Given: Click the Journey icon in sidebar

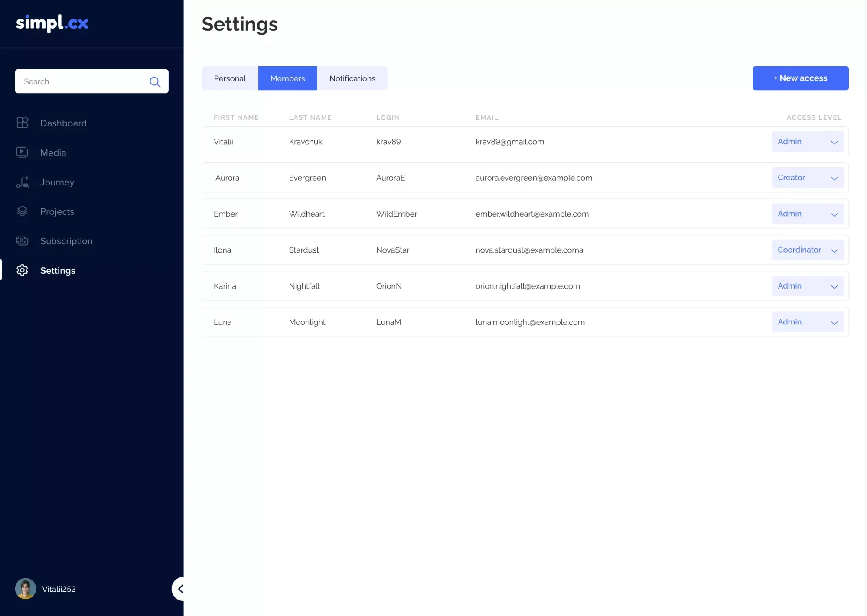Looking at the screenshot, I should pos(22,182).
